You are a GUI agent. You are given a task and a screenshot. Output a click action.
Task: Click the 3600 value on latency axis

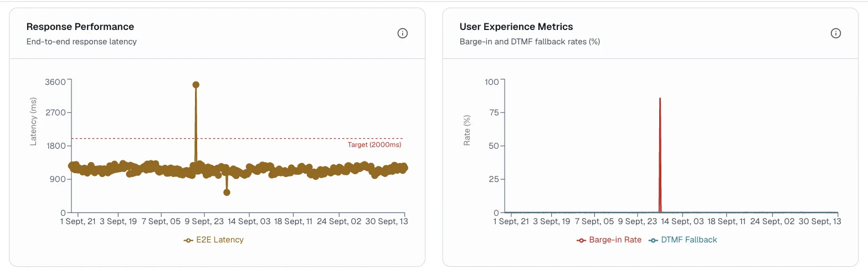(x=56, y=82)
